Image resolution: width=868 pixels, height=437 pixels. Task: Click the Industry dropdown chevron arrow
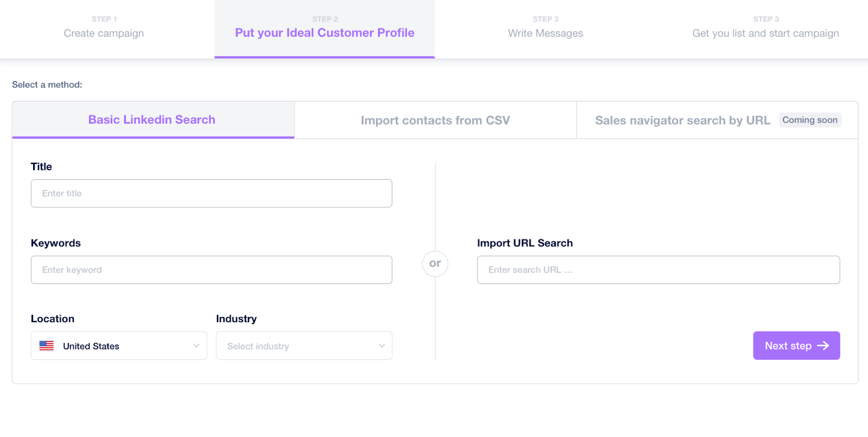tap(382, 346)
